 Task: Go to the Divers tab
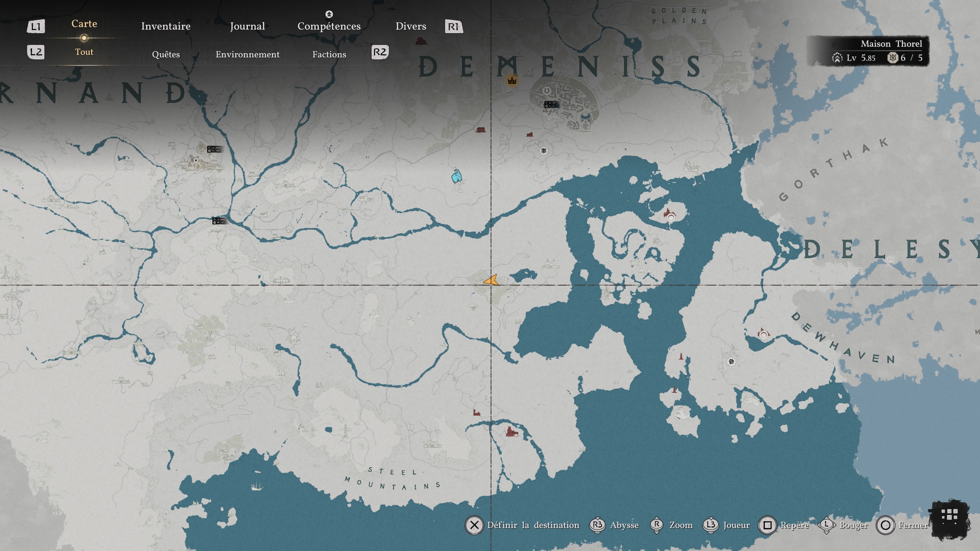(x=411, y=26)
